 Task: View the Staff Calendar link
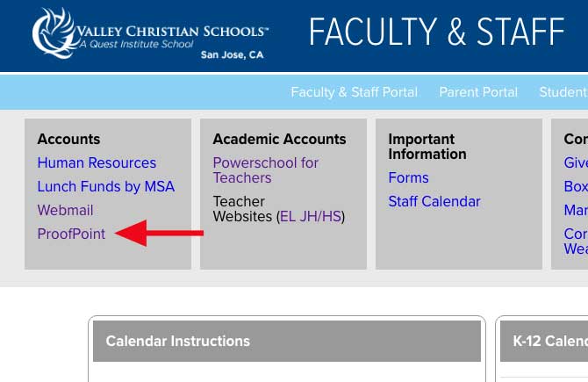coord(434,201)
